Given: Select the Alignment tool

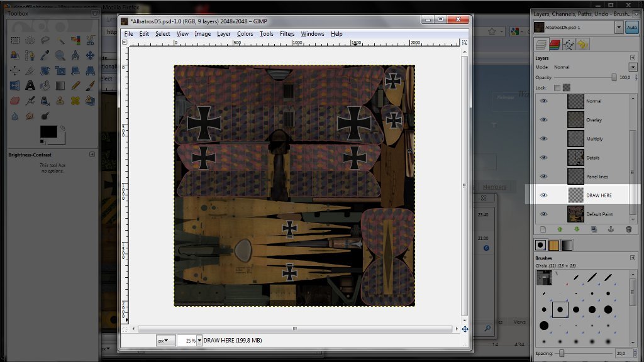Looking at the screenshot, I should pos(15,70).
